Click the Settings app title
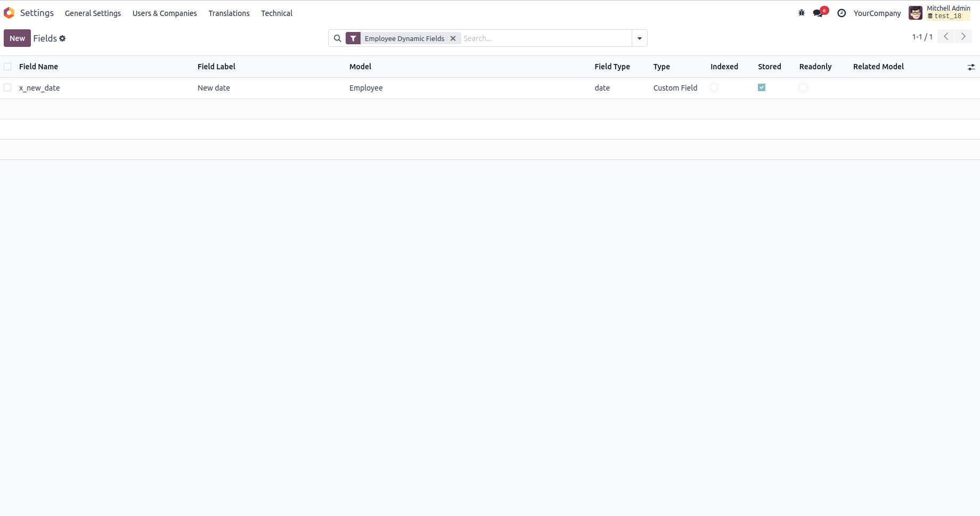Screen dimensions: 980x516 click(37, 13)
